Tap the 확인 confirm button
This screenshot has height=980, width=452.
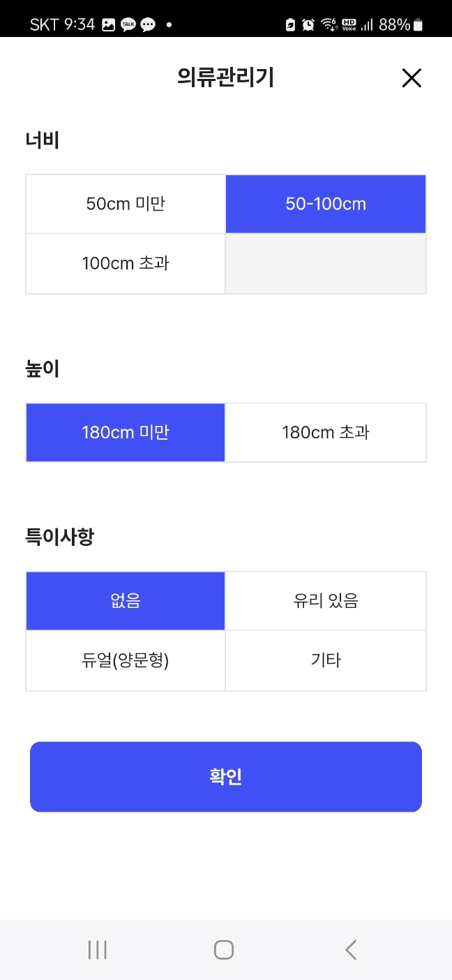(226, 776)
